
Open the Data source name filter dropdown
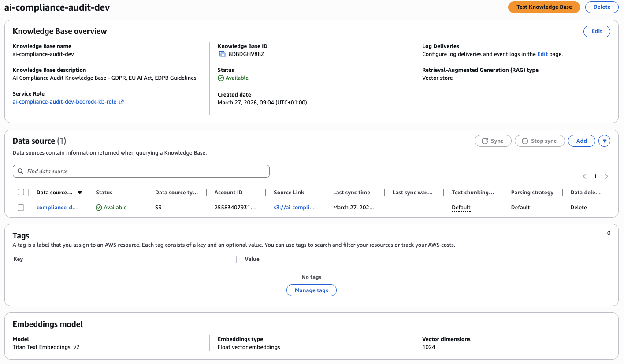click(x=80, y=192)
